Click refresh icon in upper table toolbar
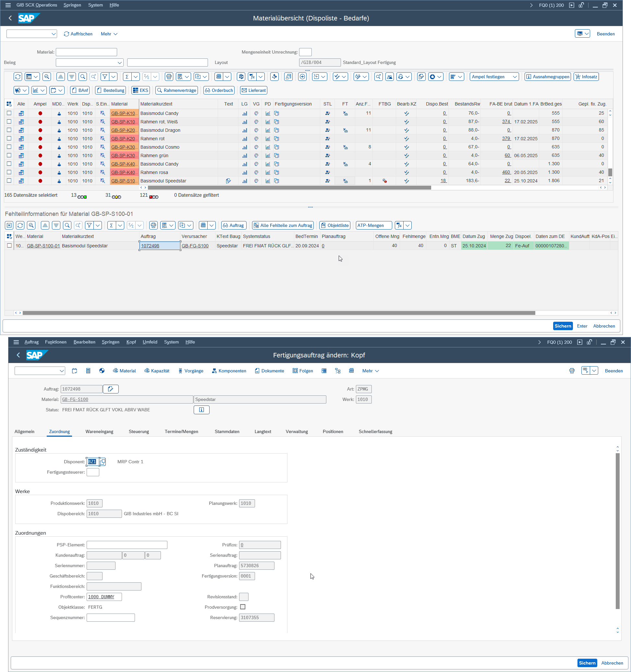This screenshot has width=631, height=672. (18, 77)
